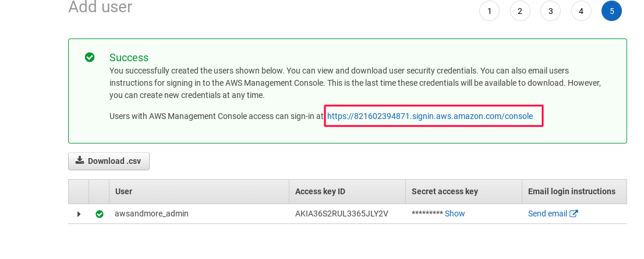Select the current wizard step 5
The height and width of the screenshot is (259, 644).
tap(611, 11)
